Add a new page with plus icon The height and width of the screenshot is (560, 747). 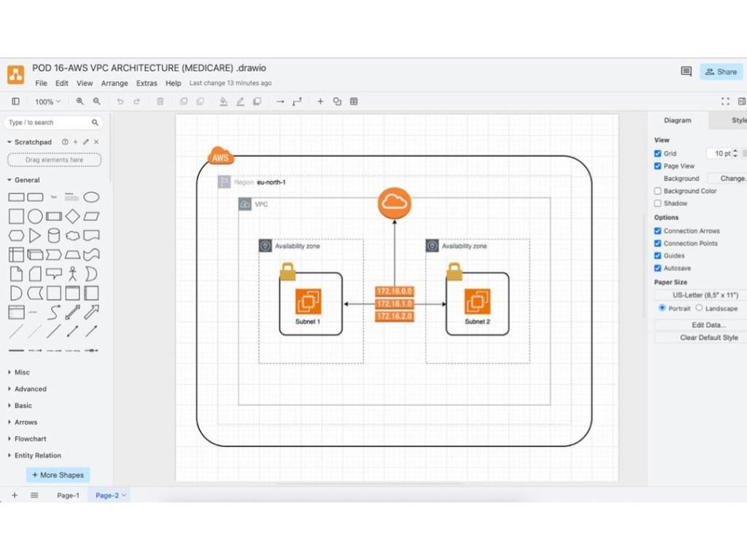15,495
